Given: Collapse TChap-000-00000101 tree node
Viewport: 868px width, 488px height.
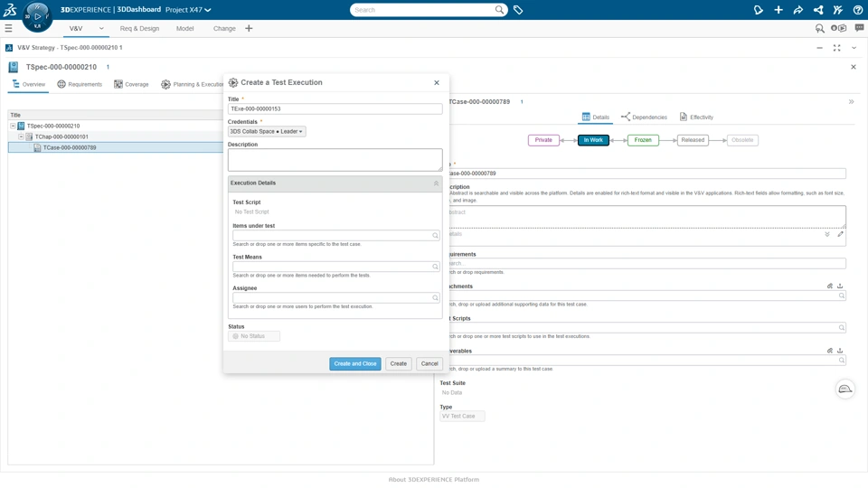Looking at the screenshot, I should pyautogui.click(x=21, y=136).
